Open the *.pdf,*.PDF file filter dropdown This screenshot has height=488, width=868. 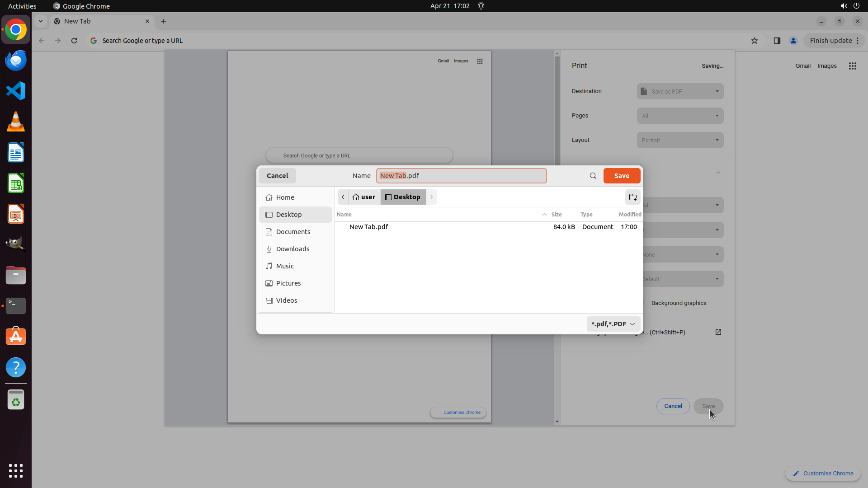[613, 324]
